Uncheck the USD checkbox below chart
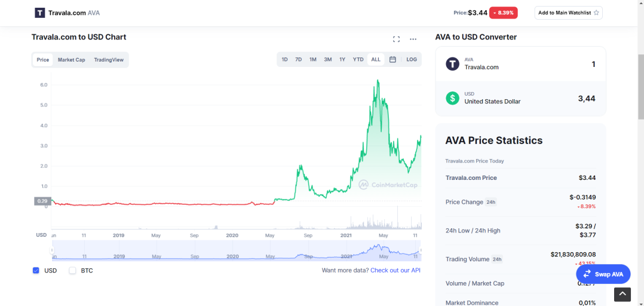 pyautogui.click(x=36, y=270)
